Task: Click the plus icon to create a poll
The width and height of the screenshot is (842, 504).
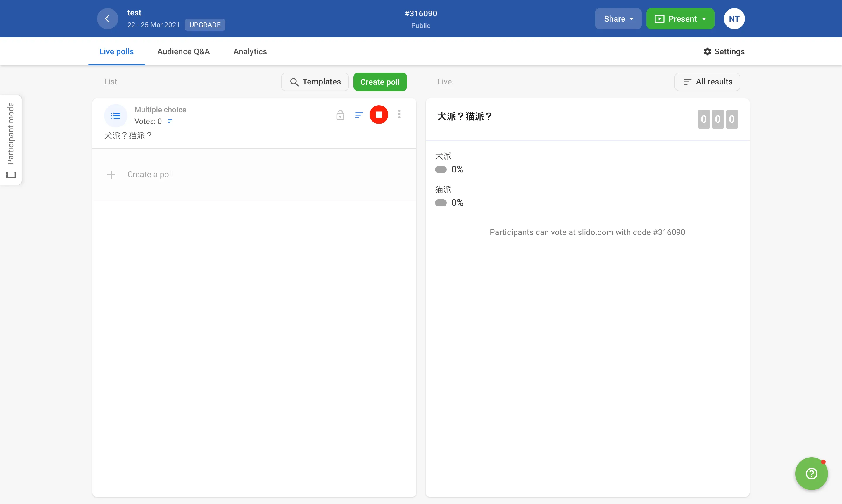Action: [x=111, y=175]
